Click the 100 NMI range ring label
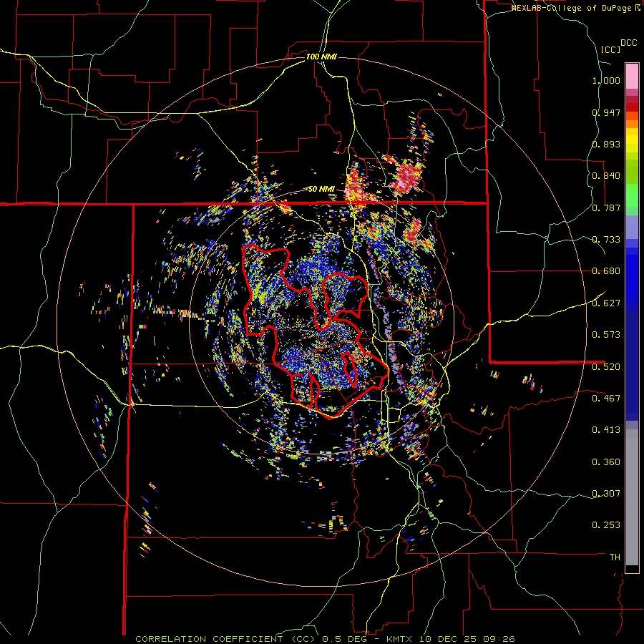The image size is (644, 644). coord(321,57)
